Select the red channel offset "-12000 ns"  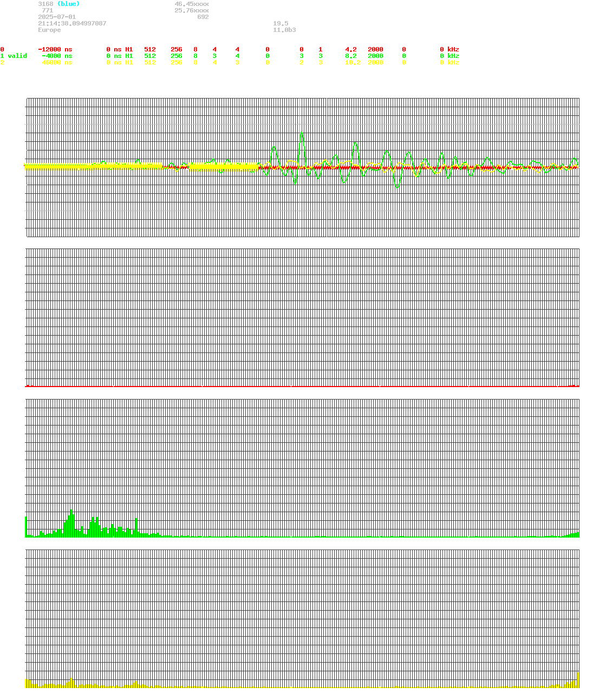click(x=55, y=50)
